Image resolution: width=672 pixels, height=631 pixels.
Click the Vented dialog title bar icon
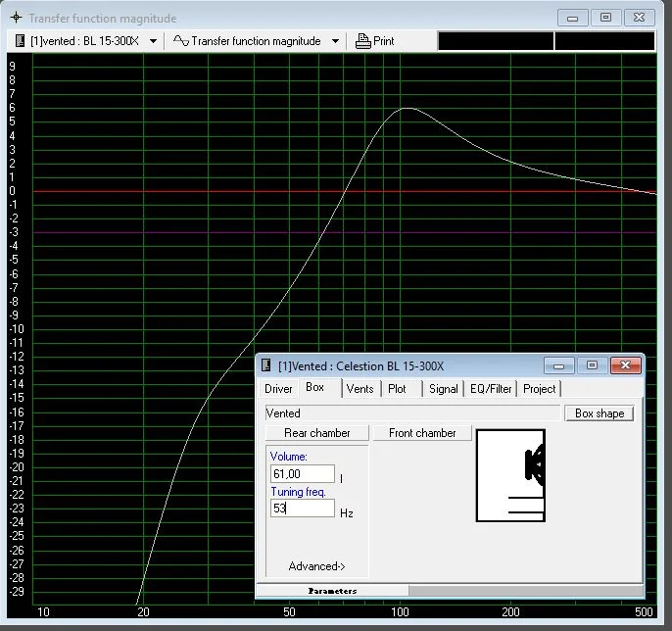(x=266, y=365)
